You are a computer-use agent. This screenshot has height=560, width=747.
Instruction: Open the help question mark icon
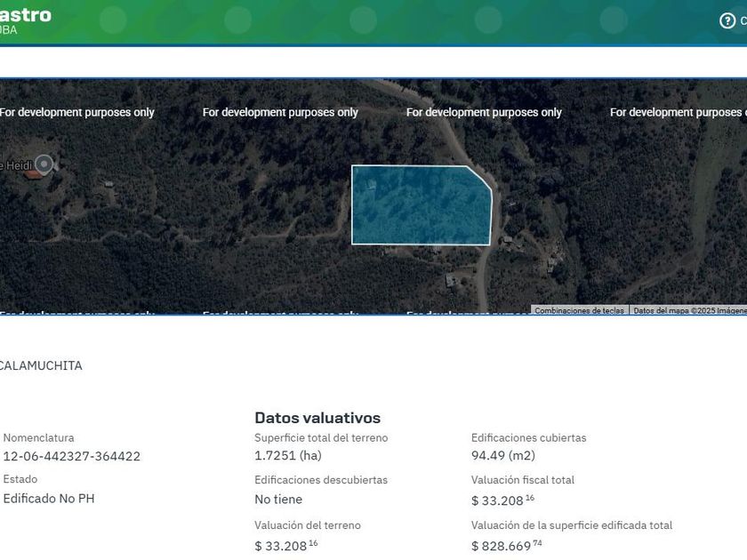click(x=727, y=20)
